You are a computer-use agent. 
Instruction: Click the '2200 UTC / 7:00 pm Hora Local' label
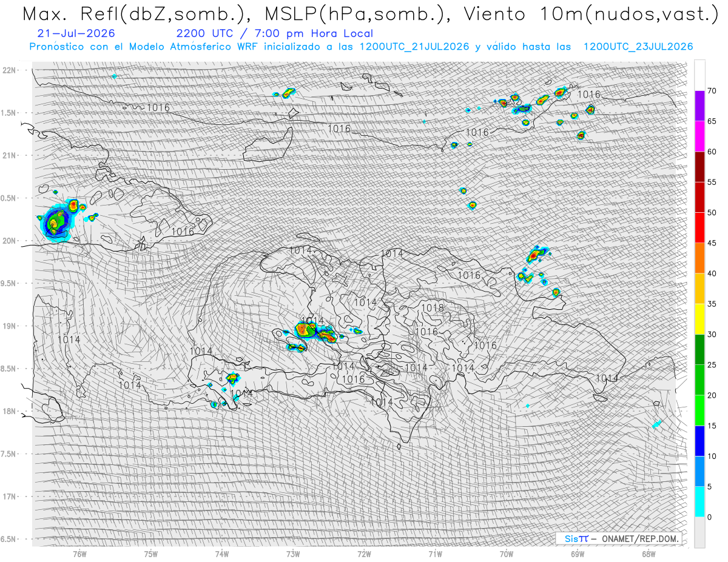(x=275, y=34)
